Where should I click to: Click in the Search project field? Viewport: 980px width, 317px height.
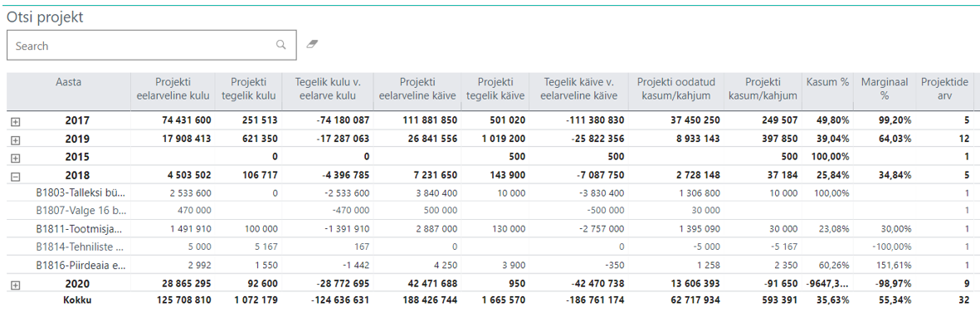click(x=151, y=45)
